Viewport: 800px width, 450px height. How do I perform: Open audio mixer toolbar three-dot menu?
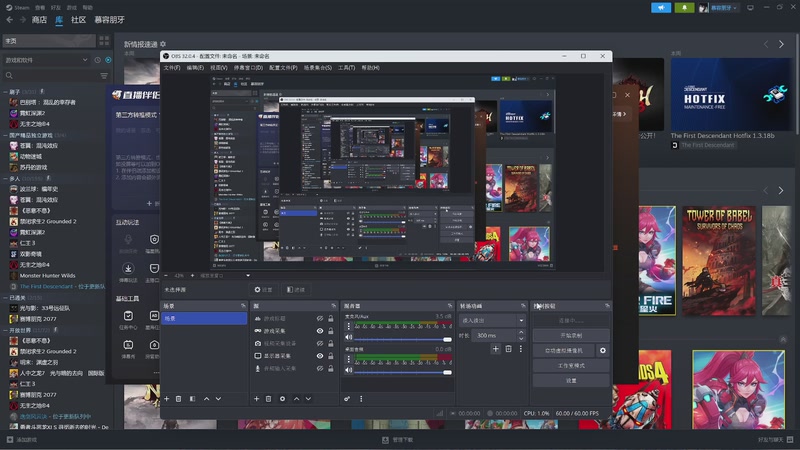(361, 398)
